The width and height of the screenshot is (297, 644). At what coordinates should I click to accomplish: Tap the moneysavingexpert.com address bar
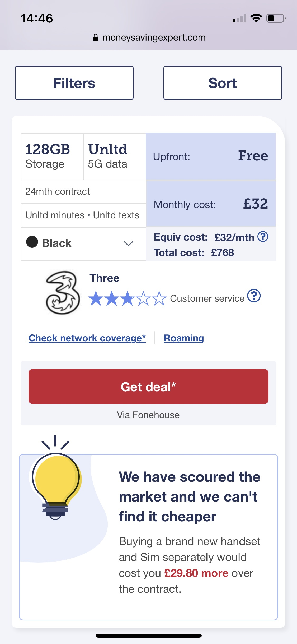[x=154, y=38]
